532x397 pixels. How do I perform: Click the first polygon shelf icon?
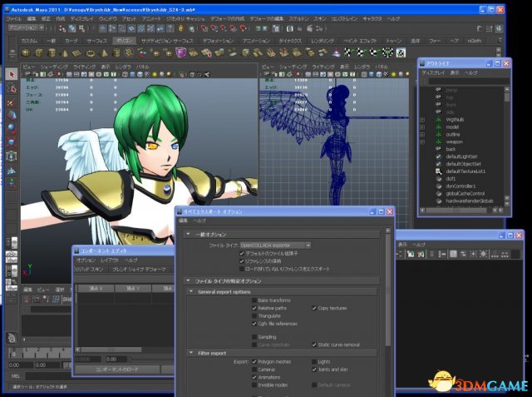[26, 53]
